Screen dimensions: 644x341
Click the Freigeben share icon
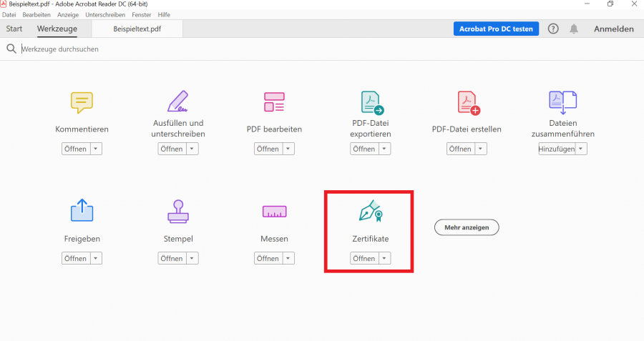pos(82,211)
